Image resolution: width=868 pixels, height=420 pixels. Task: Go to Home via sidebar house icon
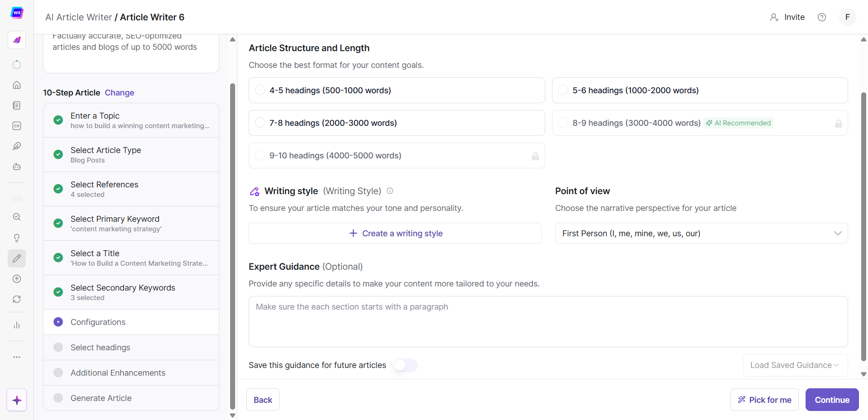click(x=17, y=85)
